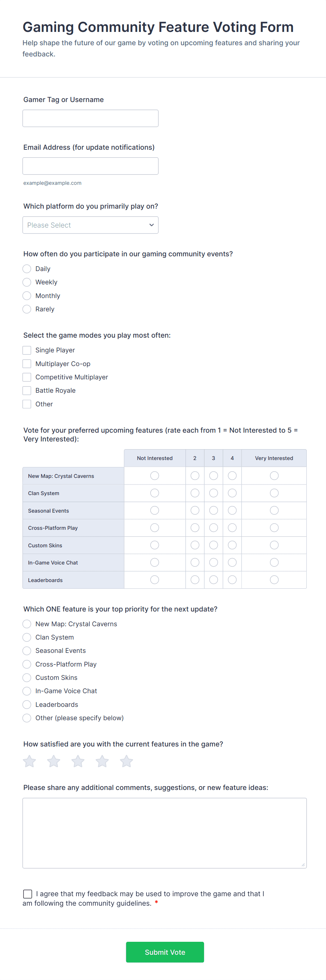Choose Rarely for community events participation
Screen dimensions: 326x980
27,309
